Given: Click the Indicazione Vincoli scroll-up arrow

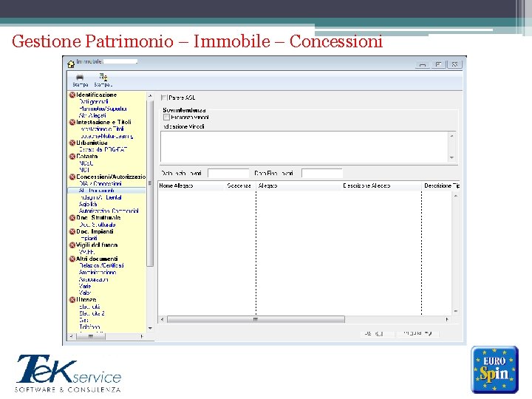Looking at the screenshot, I should click(x=451, y=136).
